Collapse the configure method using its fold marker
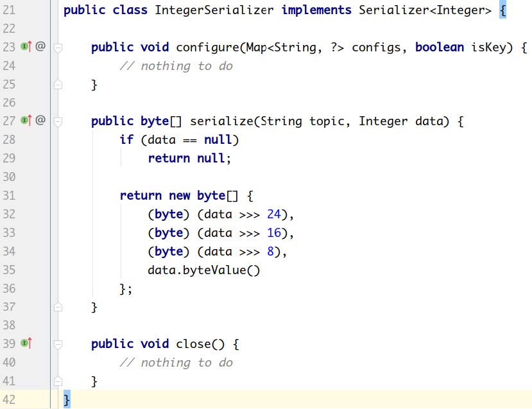This screenshot has width=532, height=409. (x=58, y=48)
